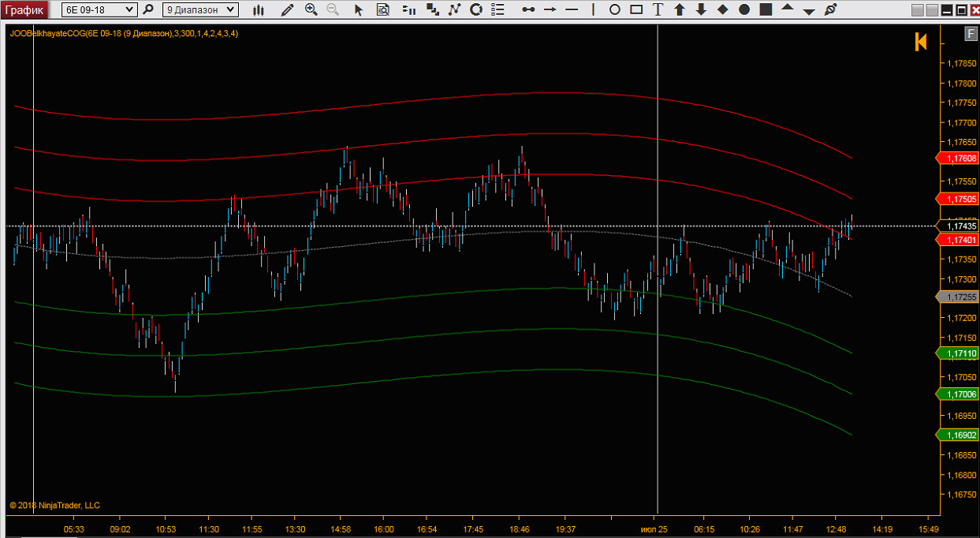Viewport: 980px width, 538px height.
Task: Click the instrument search magnifier icon
Action: pyautogui.click(x=147, y=9)
